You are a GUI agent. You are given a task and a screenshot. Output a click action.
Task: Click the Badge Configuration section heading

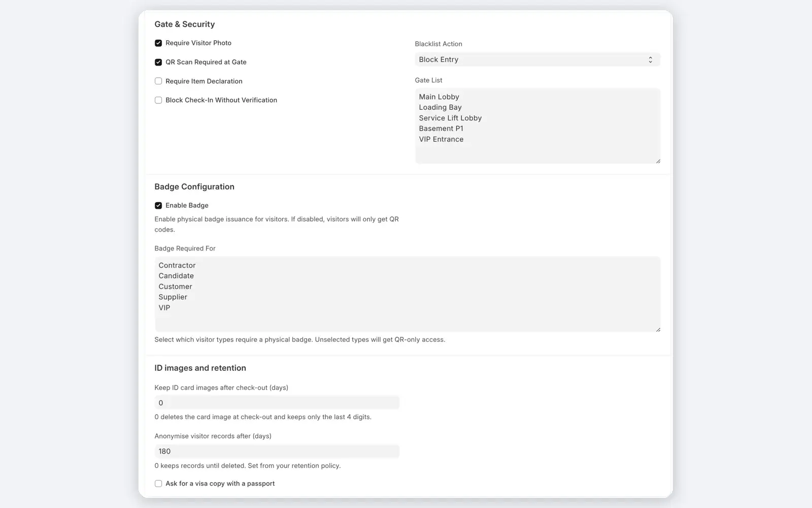click(194, 187)
